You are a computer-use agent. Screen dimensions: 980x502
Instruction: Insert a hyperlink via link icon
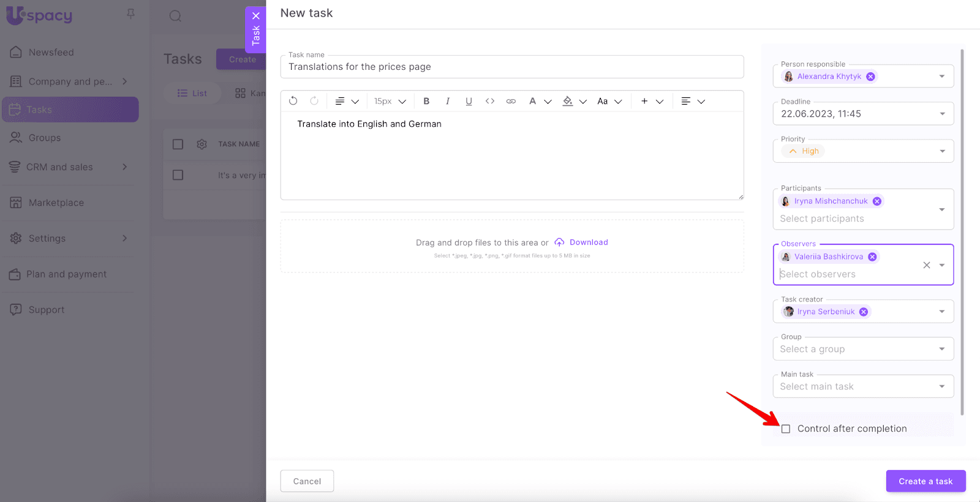511,101
